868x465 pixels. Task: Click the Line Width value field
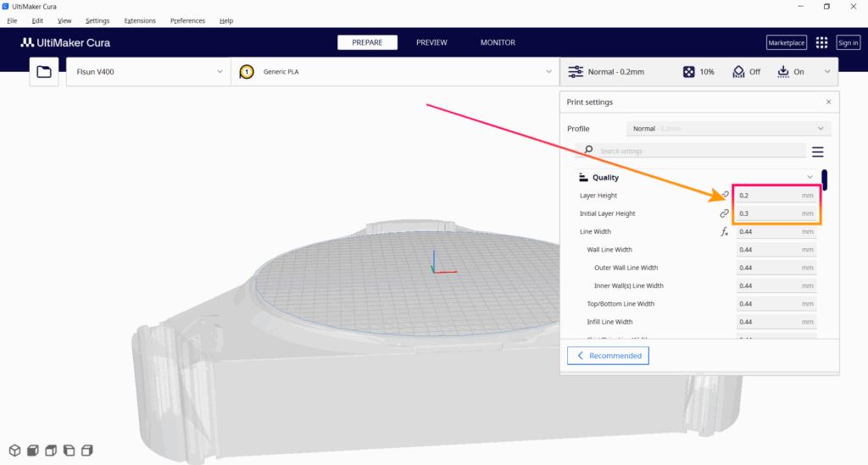click(x=776, y=232)
